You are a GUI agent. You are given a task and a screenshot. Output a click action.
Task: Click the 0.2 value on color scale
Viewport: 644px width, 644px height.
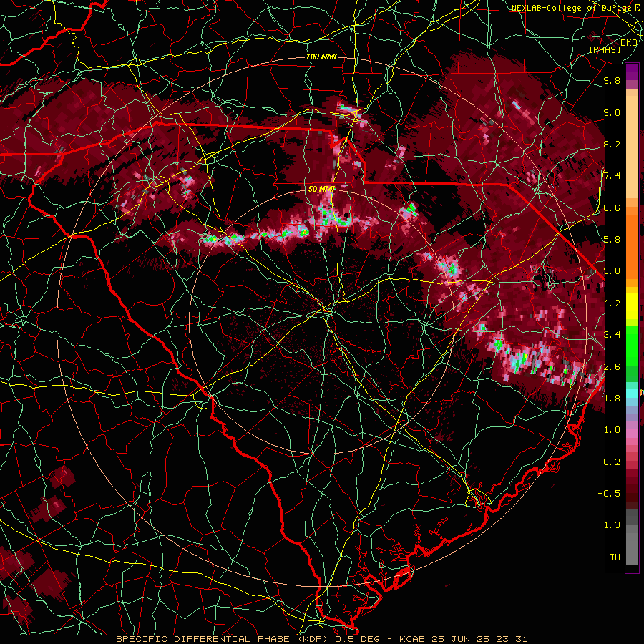(612, 462)
